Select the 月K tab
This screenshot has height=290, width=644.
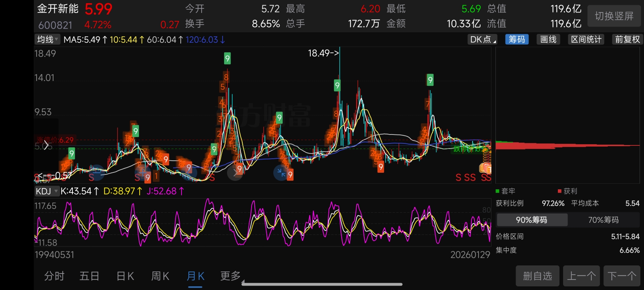(x=195, y=276)
